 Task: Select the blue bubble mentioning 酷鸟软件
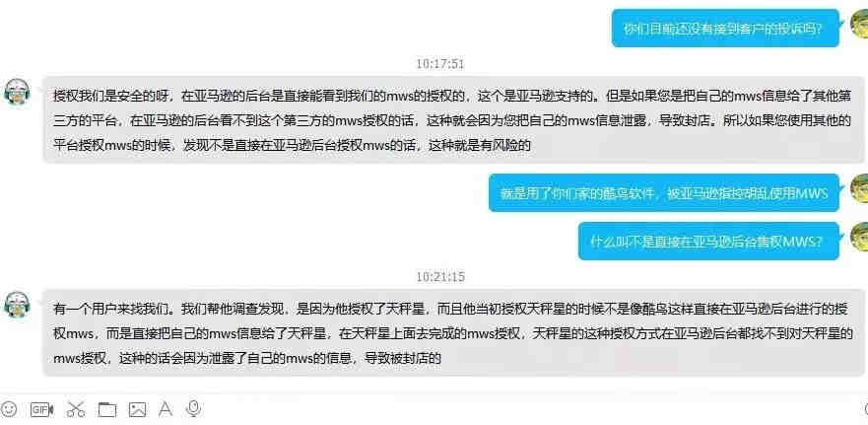coord(664,193)
